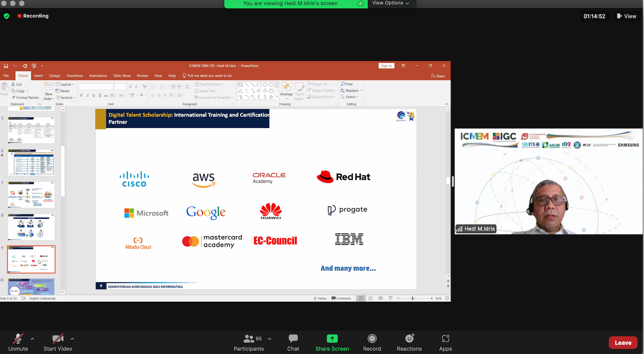Toggle text Shadow in Font group
The image size is (644, 354).
[99, 95]
